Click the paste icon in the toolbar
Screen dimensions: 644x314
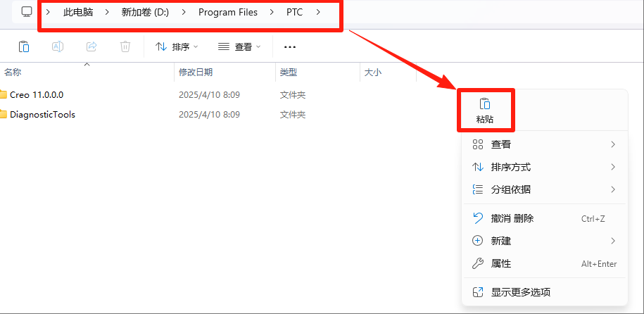tap(24, 46)
